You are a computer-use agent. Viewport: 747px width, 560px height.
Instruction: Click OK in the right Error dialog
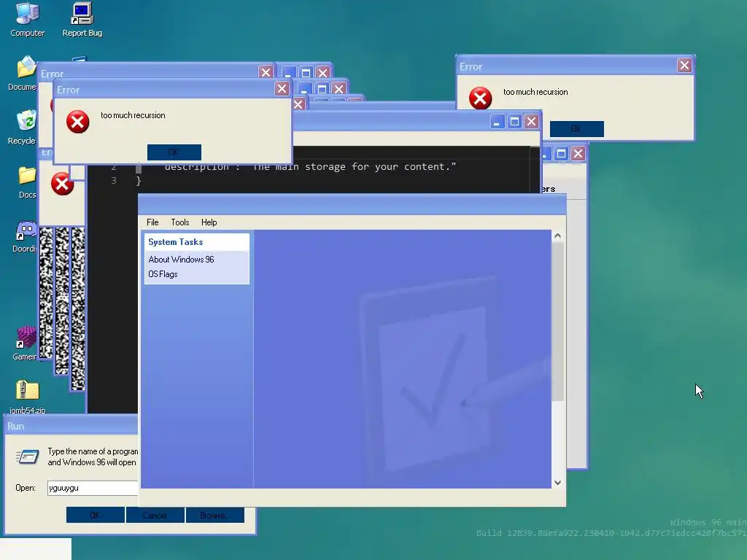[576, 129]
